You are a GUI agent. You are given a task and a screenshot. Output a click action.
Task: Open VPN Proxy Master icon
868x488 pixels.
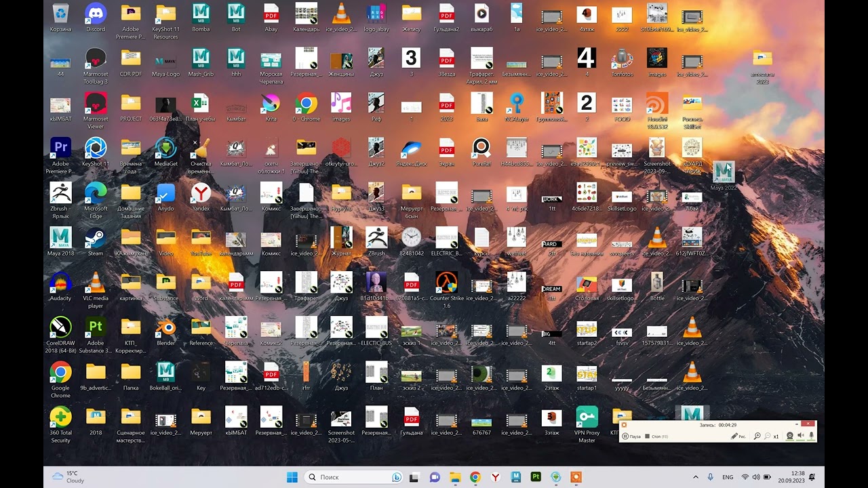pyautogui.click(x=587, y=425)
